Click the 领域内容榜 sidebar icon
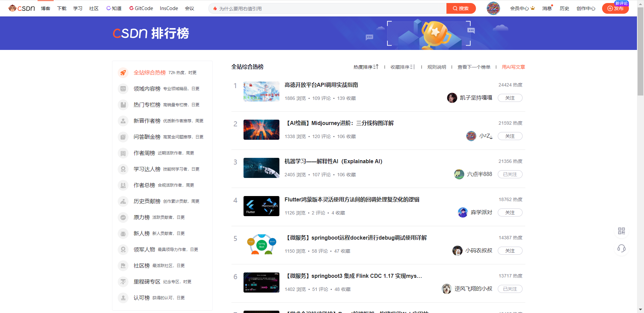Screen dimensions: 644x313 click(x=123, y=89)
